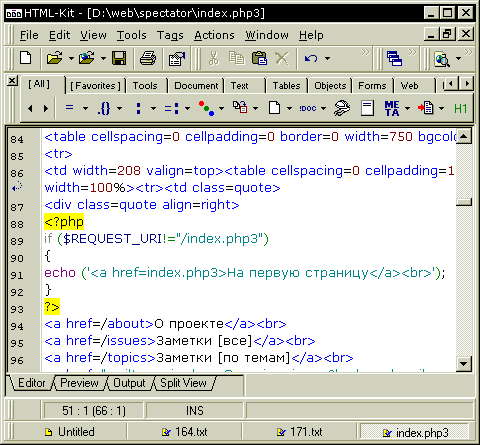Insert an H1 heading tag
This screenshot has width=480, height=445.
(461, 108)
